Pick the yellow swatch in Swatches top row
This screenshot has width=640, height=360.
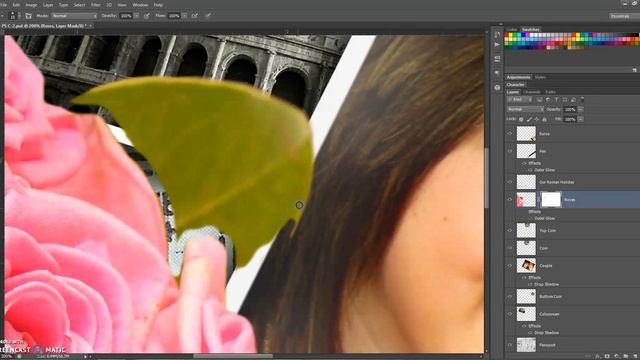click(x=511, y=35)
